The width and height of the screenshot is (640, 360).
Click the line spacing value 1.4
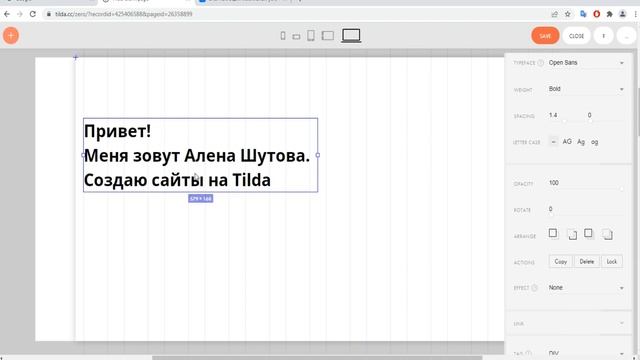point(553,115)
